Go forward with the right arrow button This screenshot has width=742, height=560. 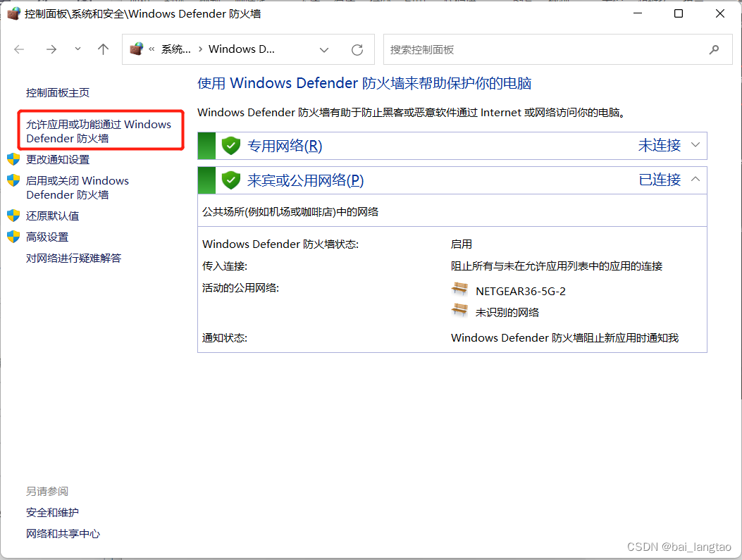51,49
